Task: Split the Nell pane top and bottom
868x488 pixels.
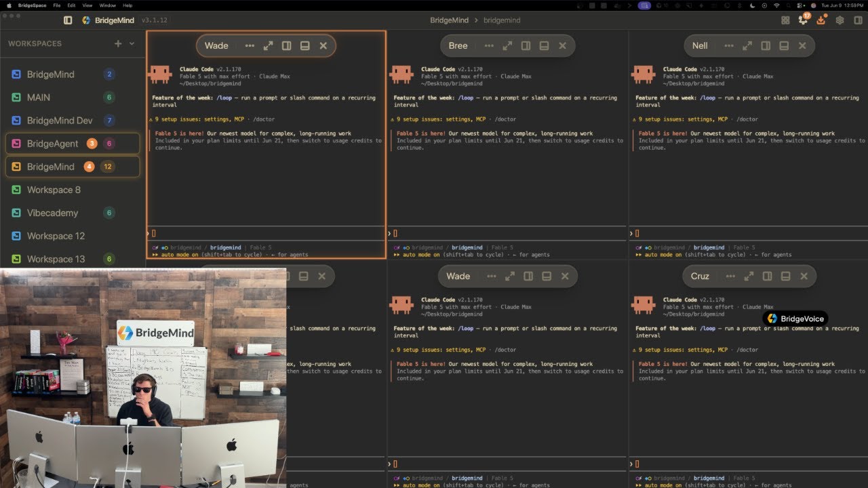Action: click(784, 45)
